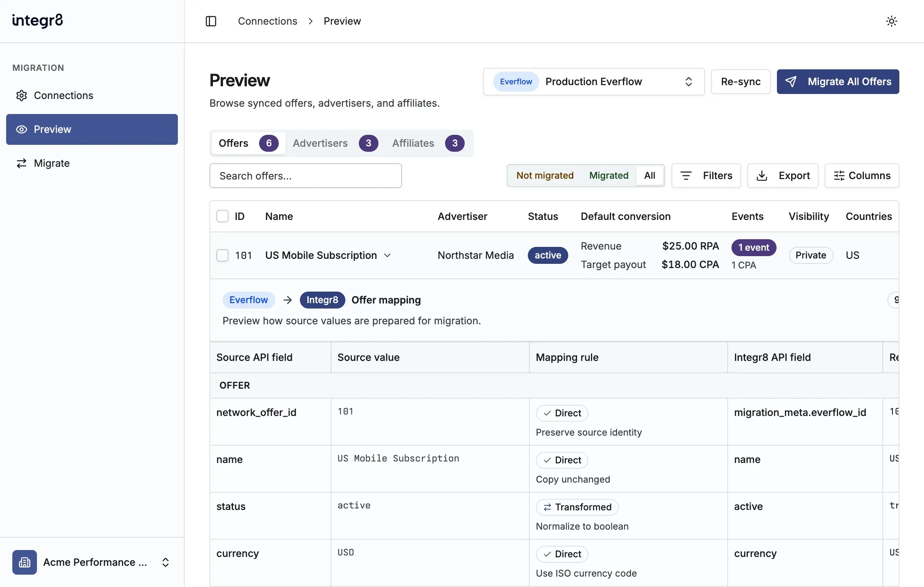Click the Integr8 badge in Offer mapping
This screenshot has width=924, height=587.
pyautogui.click(x=322, y=300)
